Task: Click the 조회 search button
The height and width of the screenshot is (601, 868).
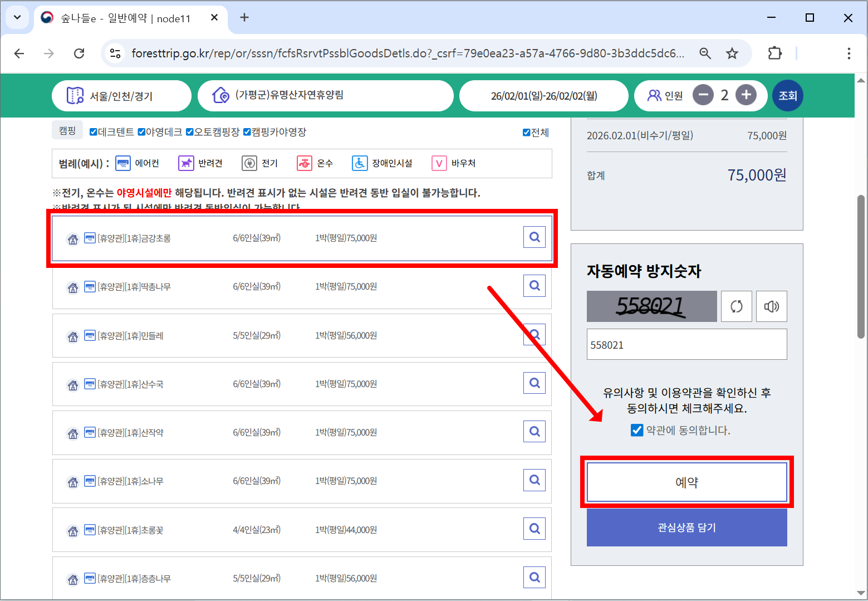Action: pyautogui.click(x=787, y=96)
